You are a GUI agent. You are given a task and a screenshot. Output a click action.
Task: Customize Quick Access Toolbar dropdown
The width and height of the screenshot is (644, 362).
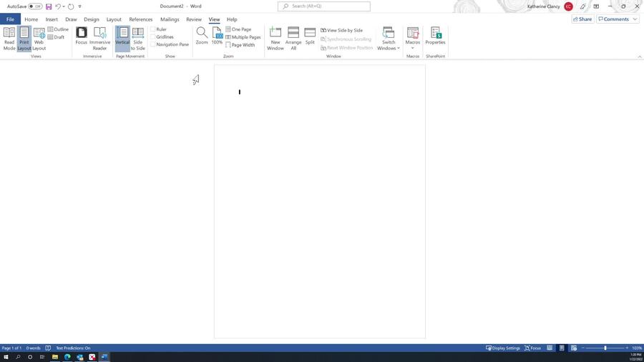pos(79,6)
